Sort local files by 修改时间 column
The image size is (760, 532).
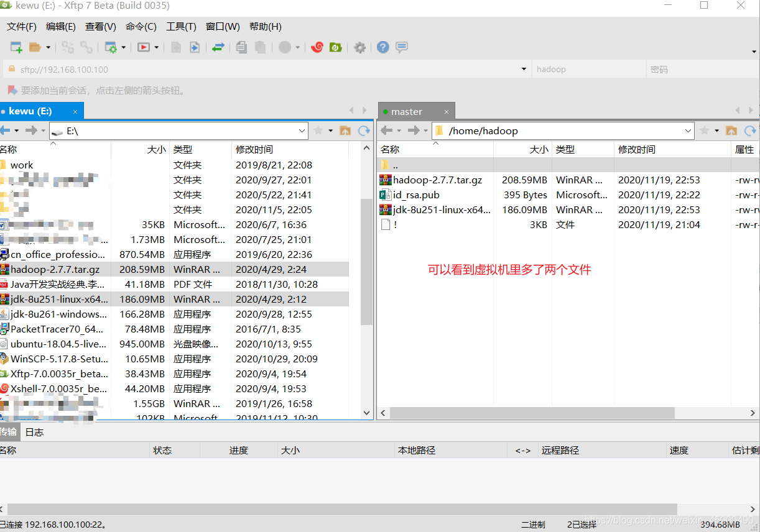(290, 150)
